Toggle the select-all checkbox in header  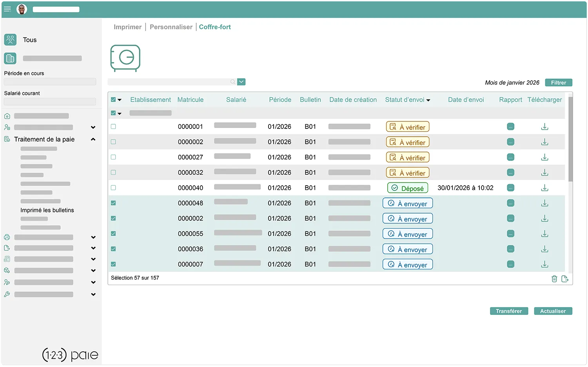(113, 99)
